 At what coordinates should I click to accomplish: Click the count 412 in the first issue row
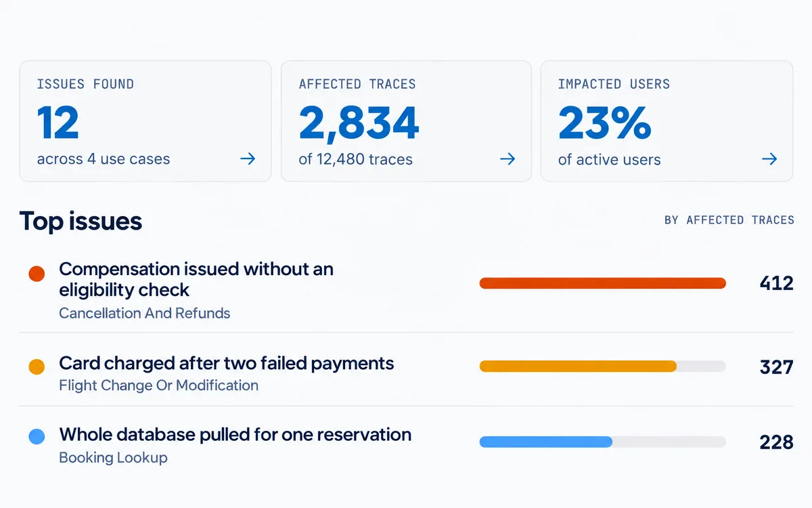pyautogui.click(x=777, y=283)
